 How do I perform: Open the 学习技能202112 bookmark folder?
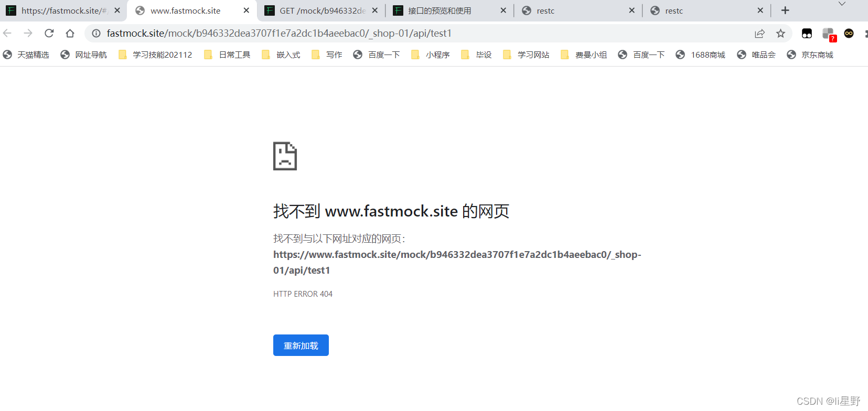(156, 55)
